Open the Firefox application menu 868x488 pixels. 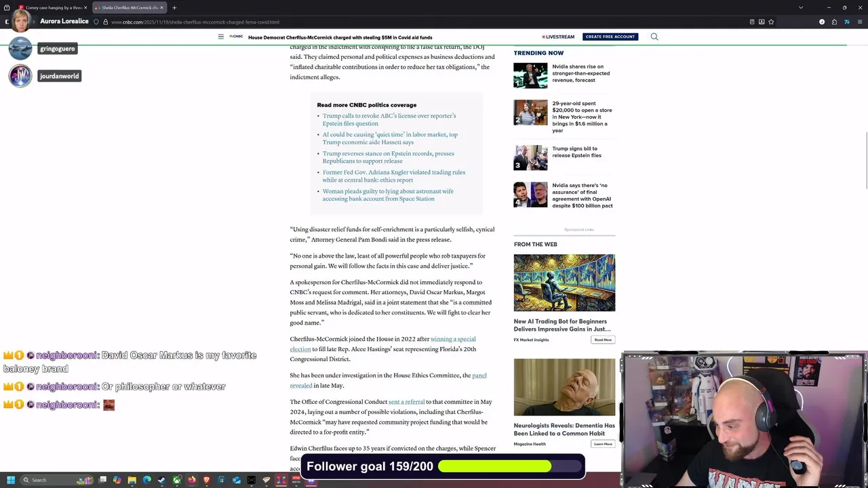coord(860,22)
